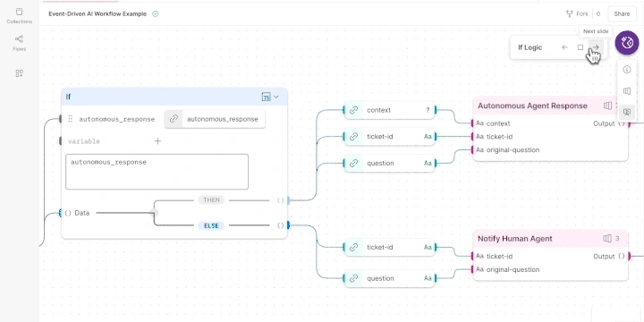Click the fork count 0
This screenshot has height=322, width=644.
pyautogui.click(x=598, y=14)
